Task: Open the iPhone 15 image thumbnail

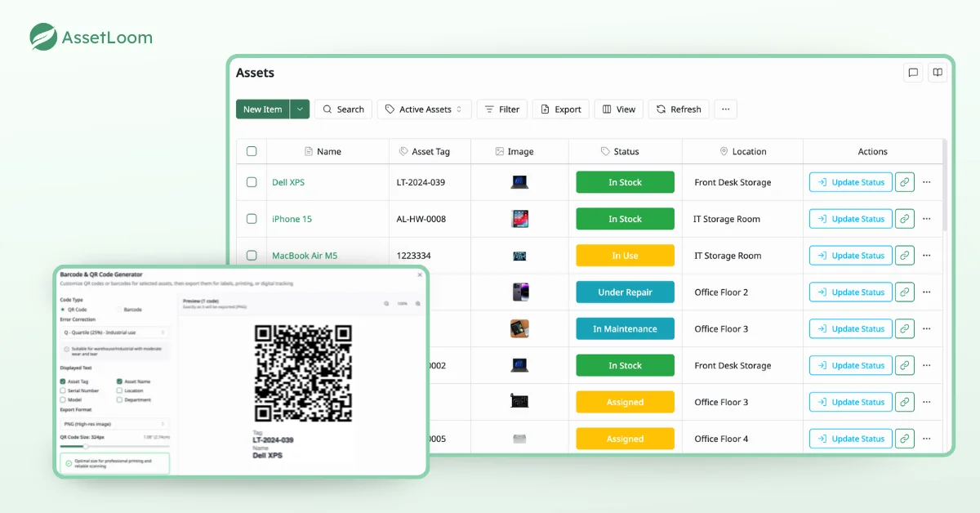Action: (x=519, y=219)
